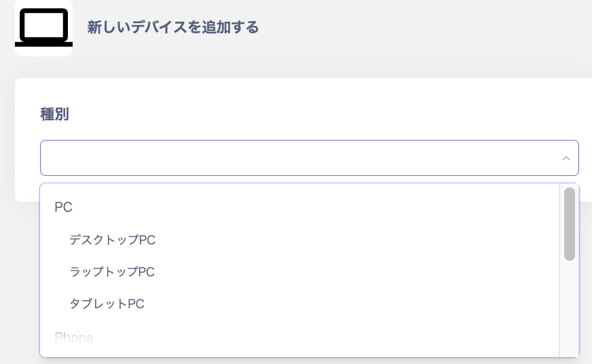Viewport: 592px width, 364px height.
Task: Click the black laptop image beside the title
Action: point(43,28)
